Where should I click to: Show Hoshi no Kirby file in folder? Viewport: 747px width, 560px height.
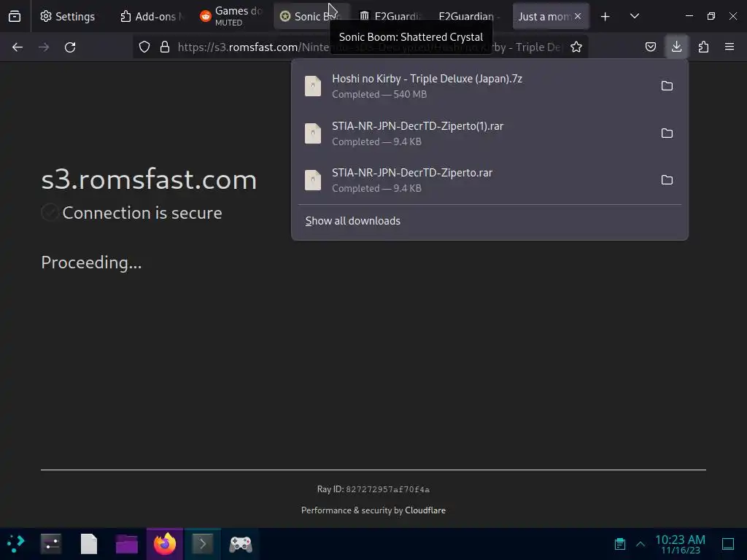coord(667,86)
